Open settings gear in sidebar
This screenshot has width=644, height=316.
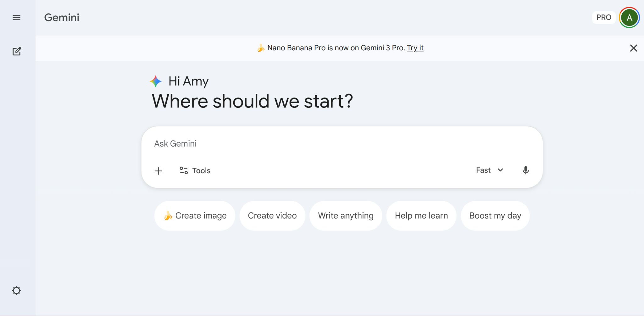16,291
